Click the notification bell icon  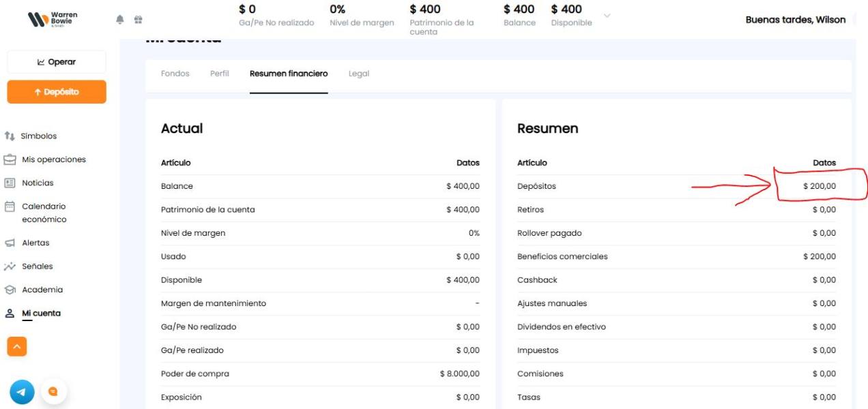pyautogui.click(x=120, y=20)
